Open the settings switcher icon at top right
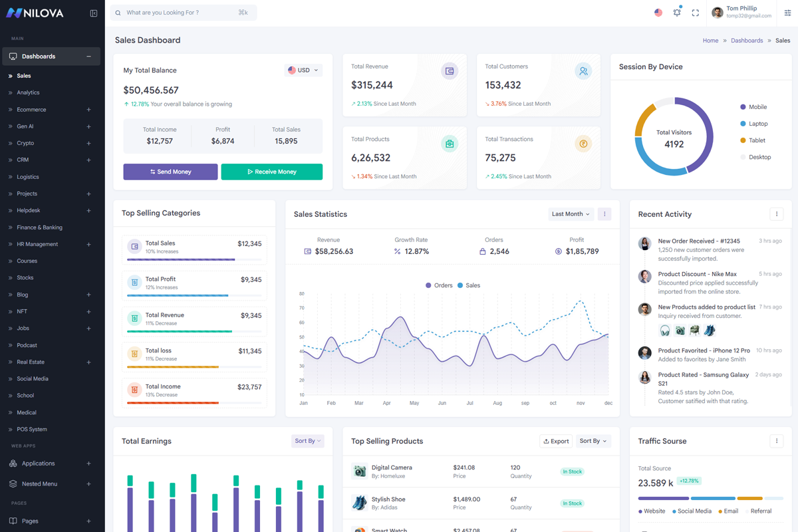The width and height of the screenshot is (798, 532). pyautogui.click(x=787, y=13)
